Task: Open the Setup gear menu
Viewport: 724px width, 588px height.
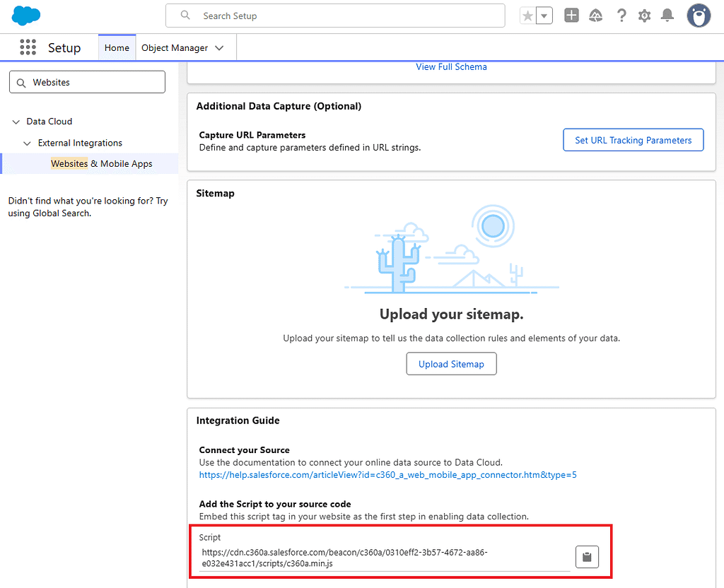Action: point(644,16)
